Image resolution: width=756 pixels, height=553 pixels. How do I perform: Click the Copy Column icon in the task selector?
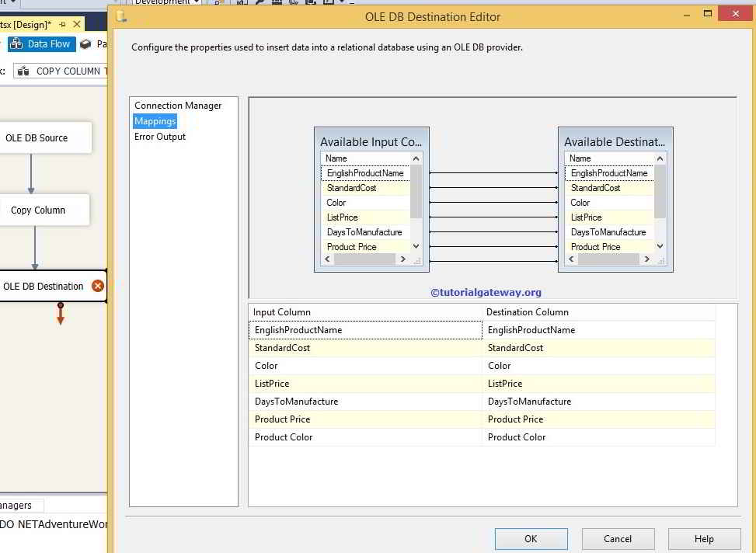click(x=23, y=71)
